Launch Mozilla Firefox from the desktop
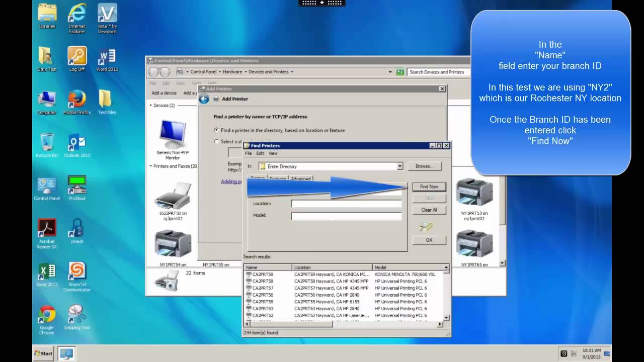This screenshot has width=644, height=362. click(77, 102)
